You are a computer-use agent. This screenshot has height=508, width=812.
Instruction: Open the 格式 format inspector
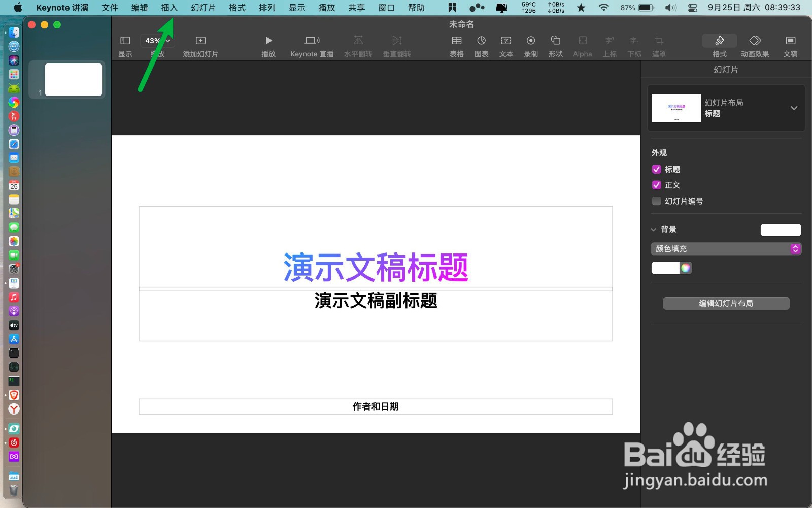pos(720,41)
